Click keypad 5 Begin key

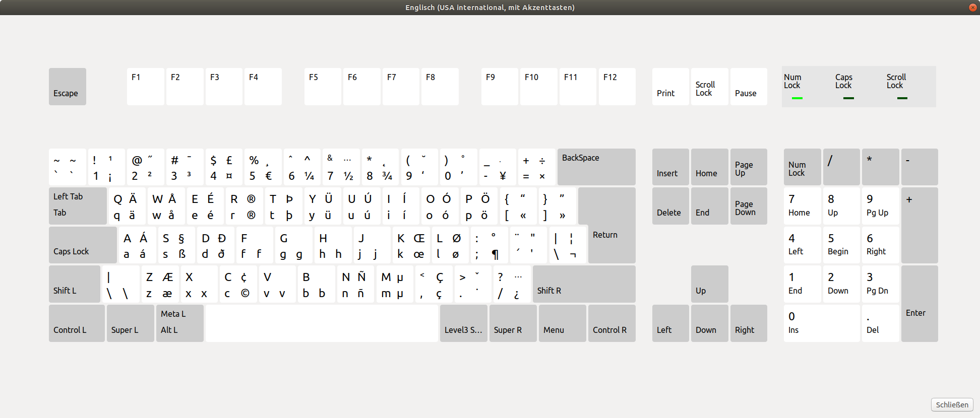click(841, 245)
